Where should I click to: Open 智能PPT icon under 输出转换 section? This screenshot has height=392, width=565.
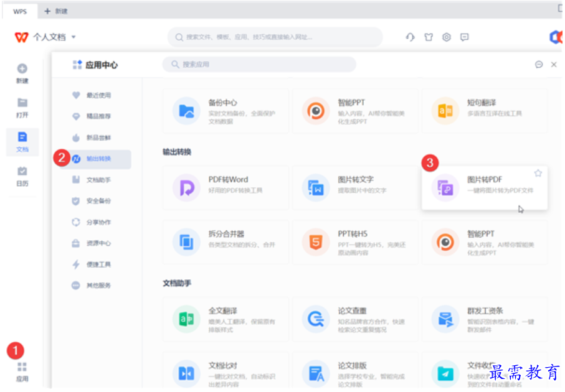[x=445, y=242]
